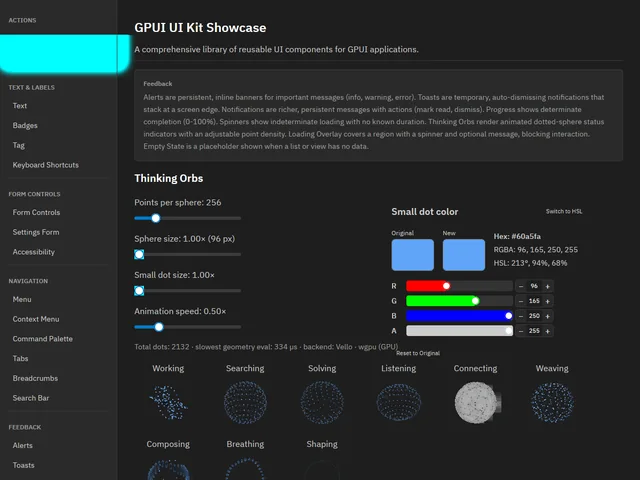
Task: Click the Points per sphere slider handle
Action: point(156,218)
